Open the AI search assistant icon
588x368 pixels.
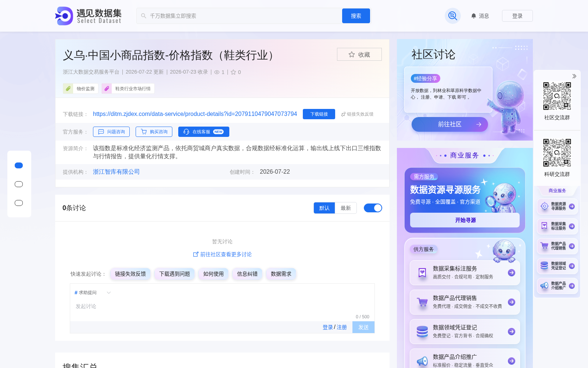pyautogui.click(x=453, y=16)
